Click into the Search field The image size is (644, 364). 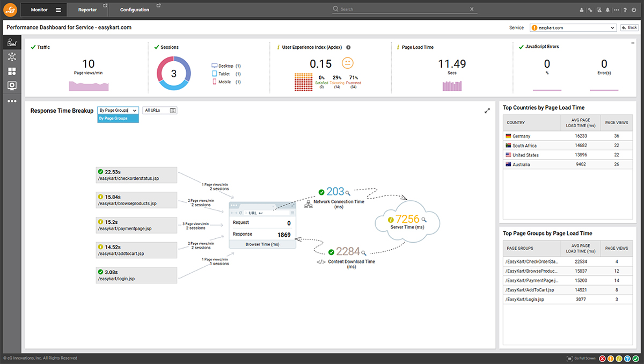tap(404, 9)
